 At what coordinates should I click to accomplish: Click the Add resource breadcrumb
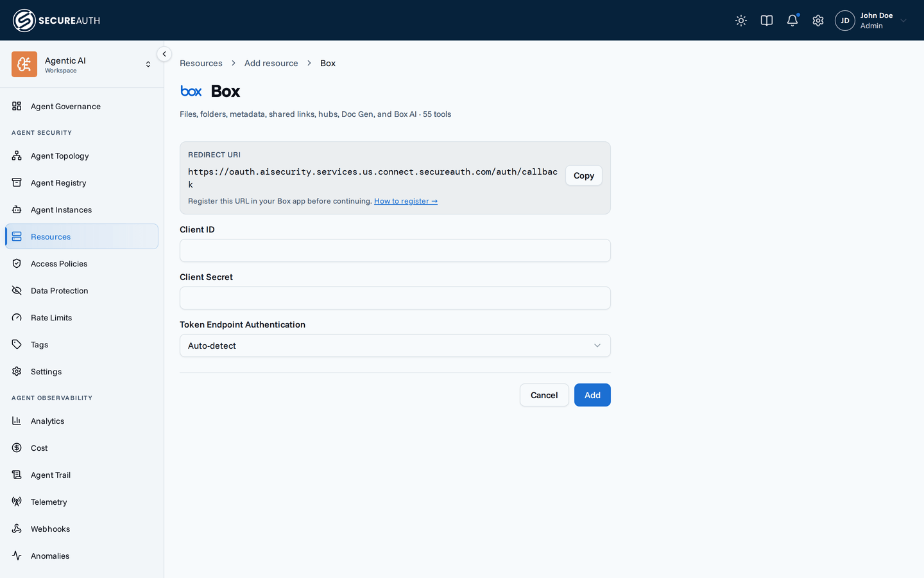click(x=271, y=63)
